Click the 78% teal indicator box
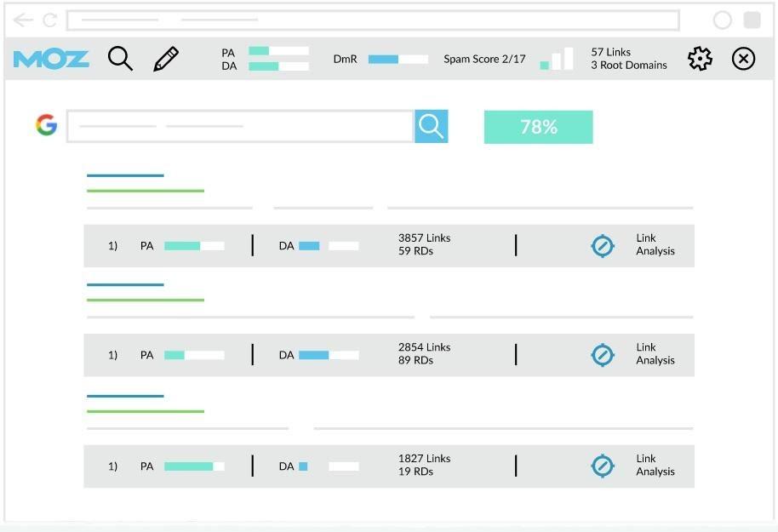 click(x=538, y=127)
